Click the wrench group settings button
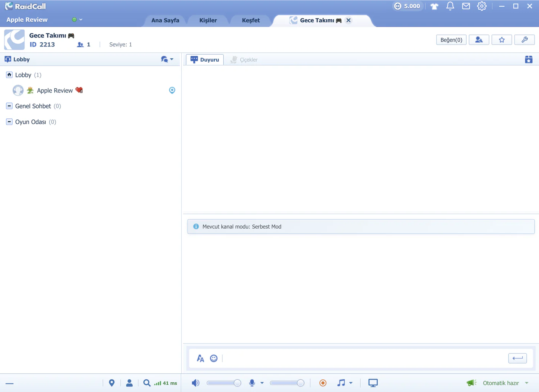The width and height of the screenshot is (539, 392). (x=525, y=40)
